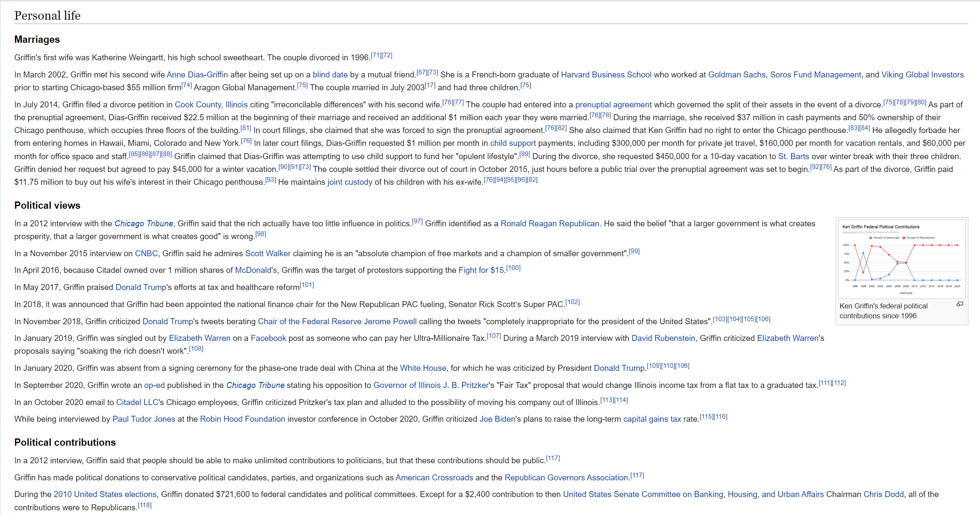Follow the Paul Tudor Jones link
The width and height of the screenshot is (980, 515).
tap(144, 419)
